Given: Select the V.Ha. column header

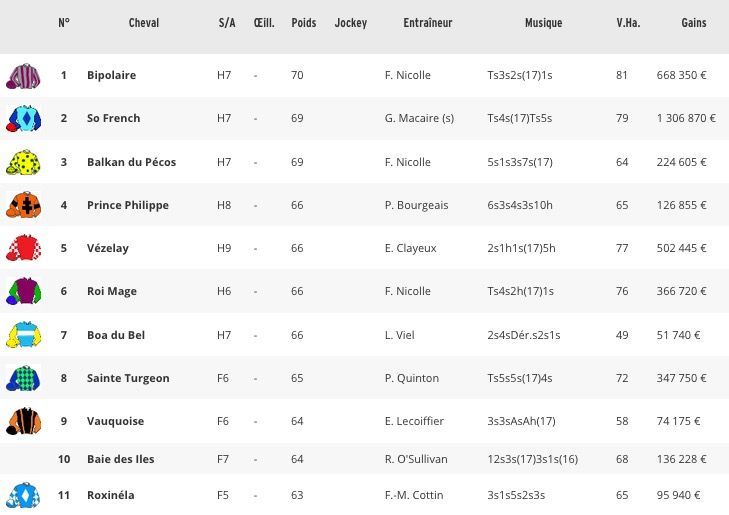Looking at the screenshot, I should [628, 23].
